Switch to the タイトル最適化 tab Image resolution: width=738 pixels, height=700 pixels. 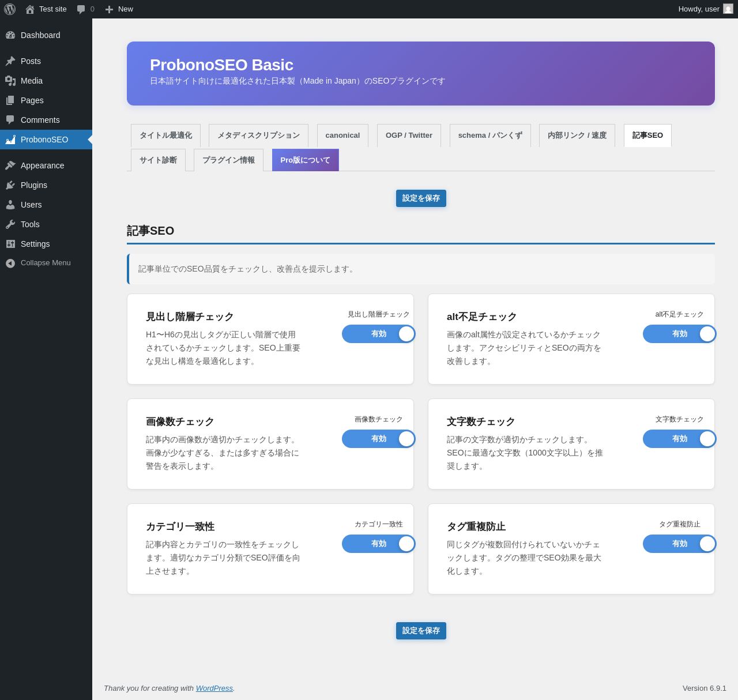[x=165, y=136]
